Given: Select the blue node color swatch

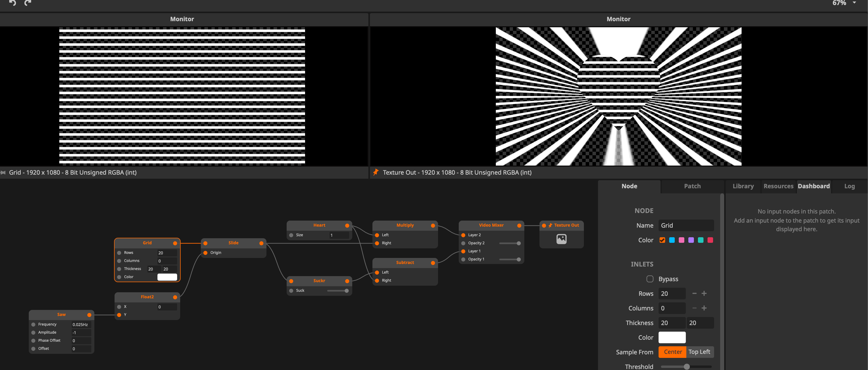Looking at the screenshot, I should point(671,240).
